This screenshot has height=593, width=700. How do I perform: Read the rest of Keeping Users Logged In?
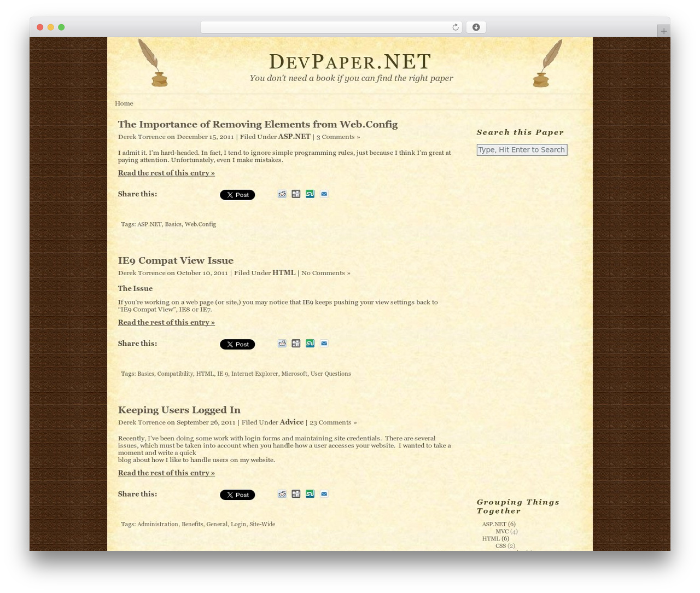166,473
